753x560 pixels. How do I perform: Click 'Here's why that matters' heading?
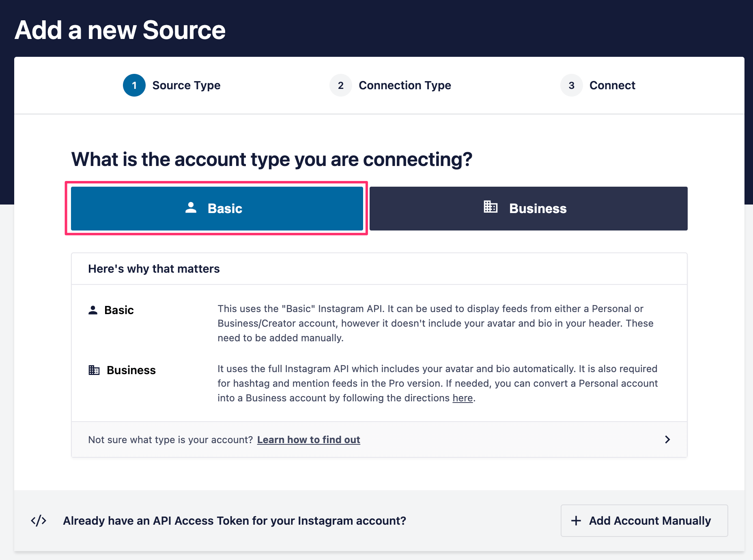click(x=154, y=269)
